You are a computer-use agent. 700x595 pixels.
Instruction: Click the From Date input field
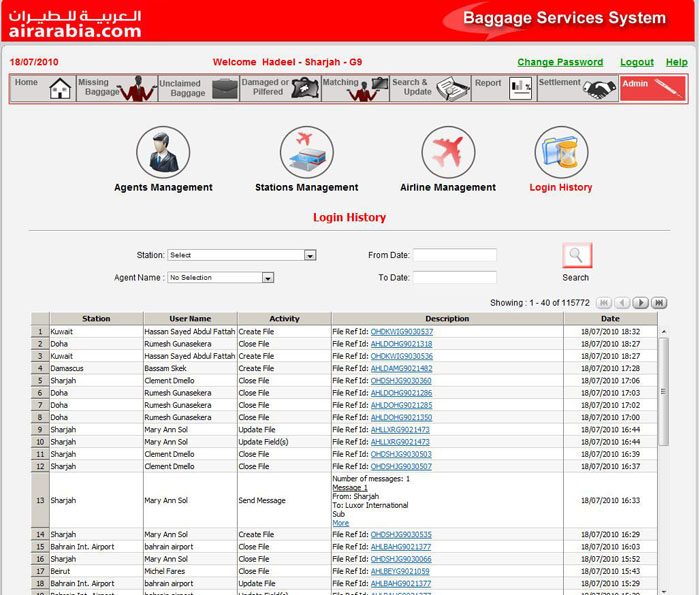coord(454,255)
